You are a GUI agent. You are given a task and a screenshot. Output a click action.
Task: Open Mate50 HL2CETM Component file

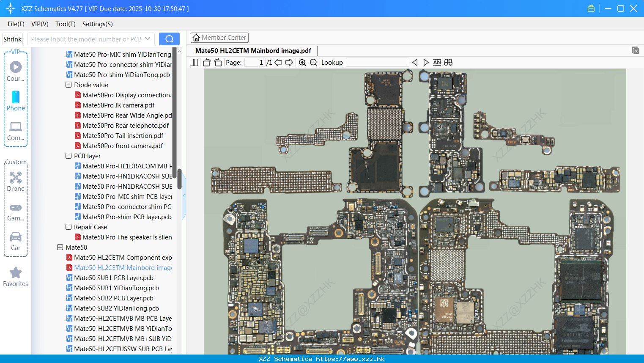pos(119,257)
